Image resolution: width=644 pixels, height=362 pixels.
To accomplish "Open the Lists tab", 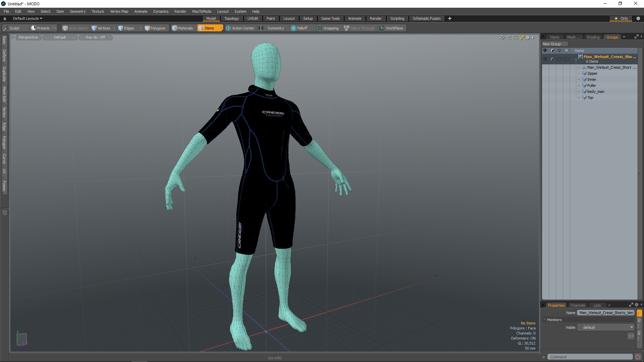I will click(597, 305).
